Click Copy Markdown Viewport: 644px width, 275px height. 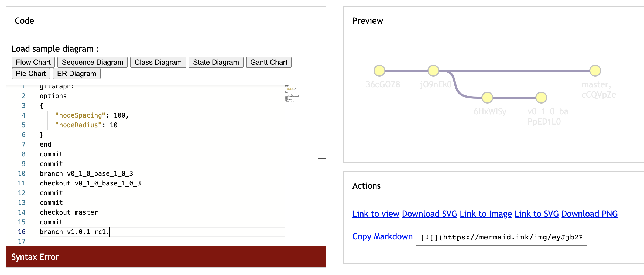point(382,236)
